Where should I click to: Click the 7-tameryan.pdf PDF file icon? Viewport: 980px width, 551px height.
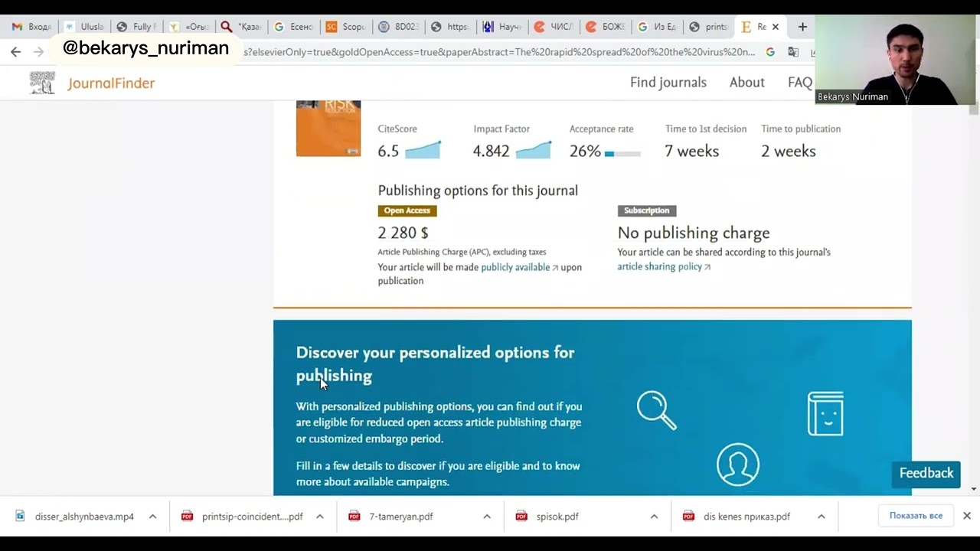coord(354,516)
